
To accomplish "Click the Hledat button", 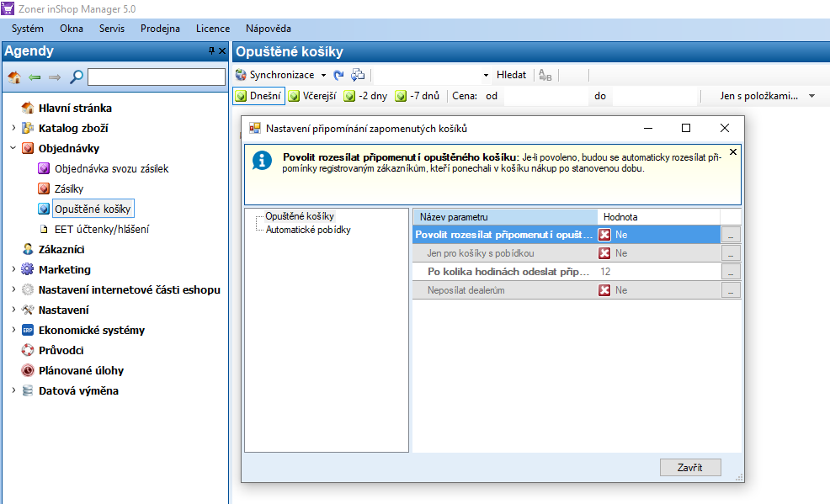I will [x=511, y=75].
